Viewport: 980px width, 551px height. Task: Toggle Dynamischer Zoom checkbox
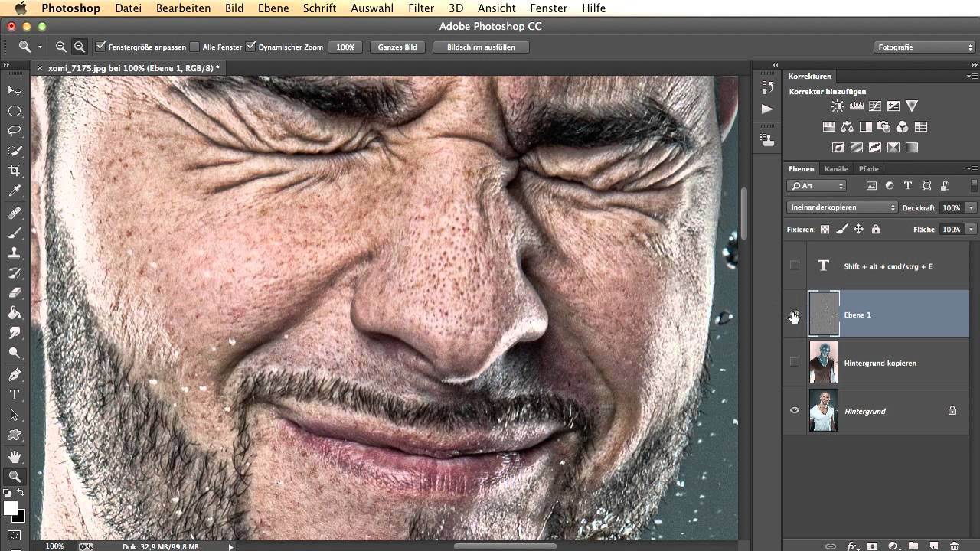(x=250, y=47)
